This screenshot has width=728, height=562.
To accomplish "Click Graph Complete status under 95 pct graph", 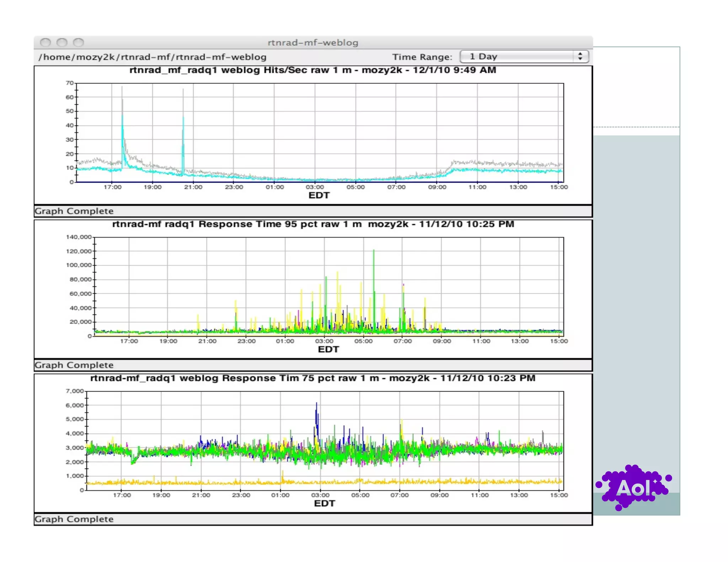I will pos(74,365).
